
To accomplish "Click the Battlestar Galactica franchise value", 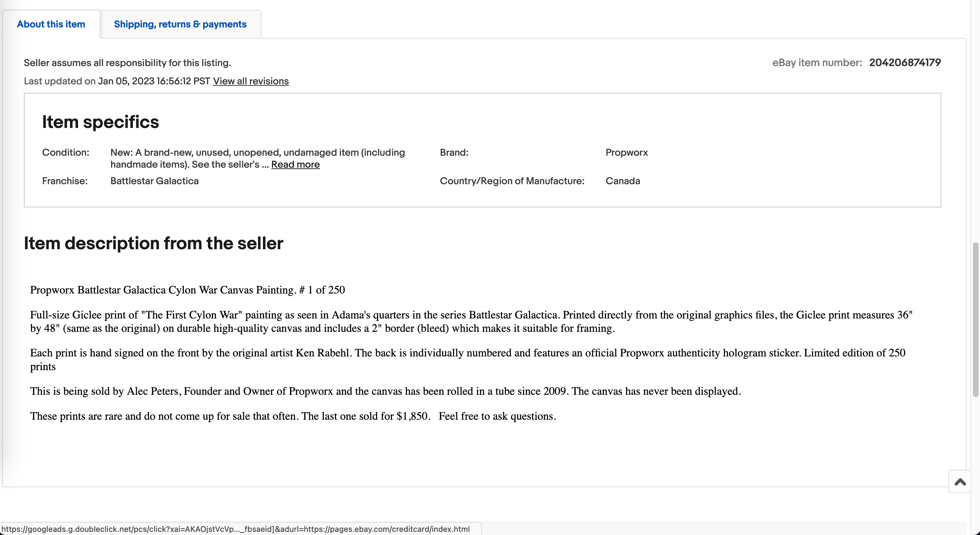I will point(154,181).
